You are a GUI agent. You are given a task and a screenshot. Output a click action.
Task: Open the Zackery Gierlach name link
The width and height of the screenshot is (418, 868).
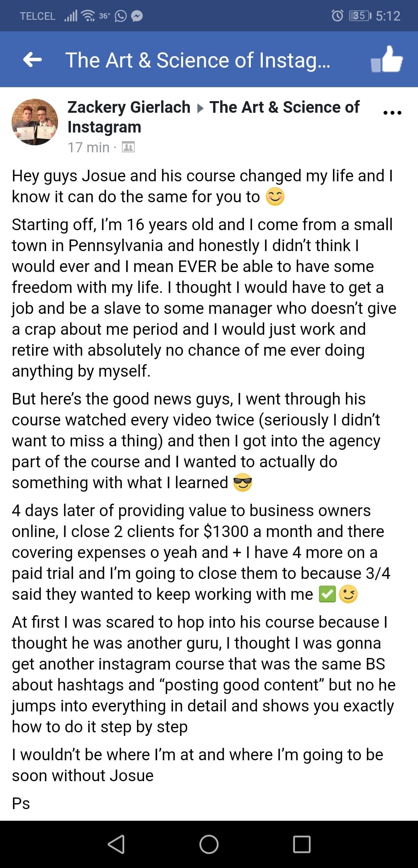coord(129,107)
